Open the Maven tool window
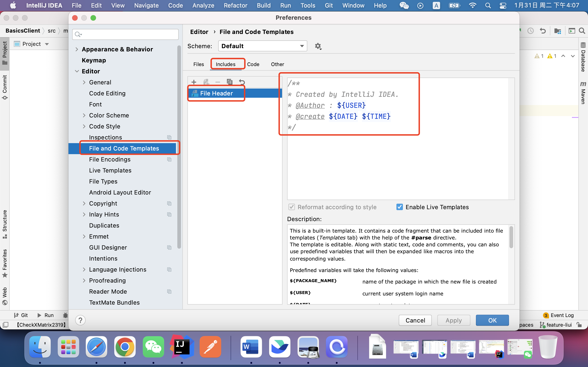The width and height of the screenshot is (588, 367). pyautogui.click(x=583, y=93)
